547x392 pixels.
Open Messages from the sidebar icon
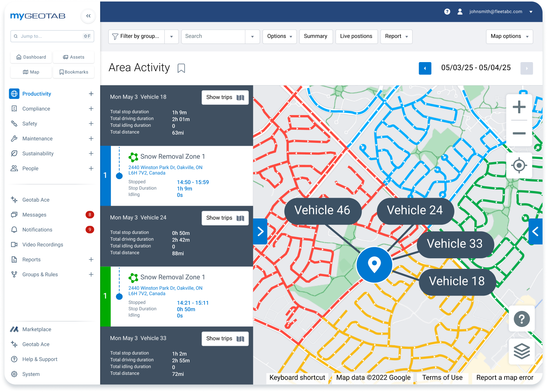pyautogui.click(x=15, y=214)
